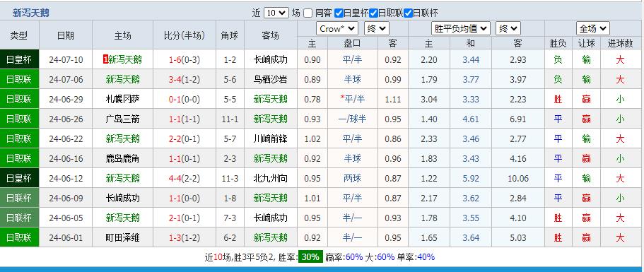The width and height of the screenshot is (644, 272).
Task: Click the 角球 column header
Action: (230, 36)
